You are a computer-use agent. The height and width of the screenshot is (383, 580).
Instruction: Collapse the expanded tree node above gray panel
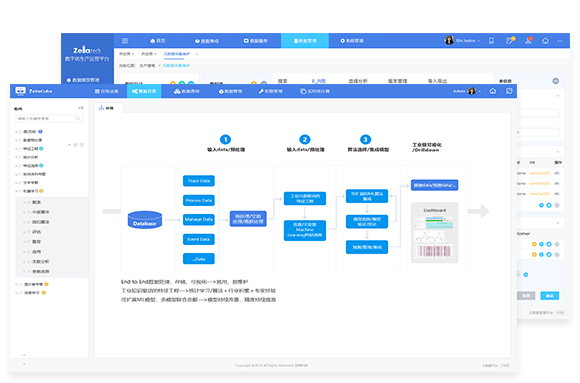[x=16, y=191]
